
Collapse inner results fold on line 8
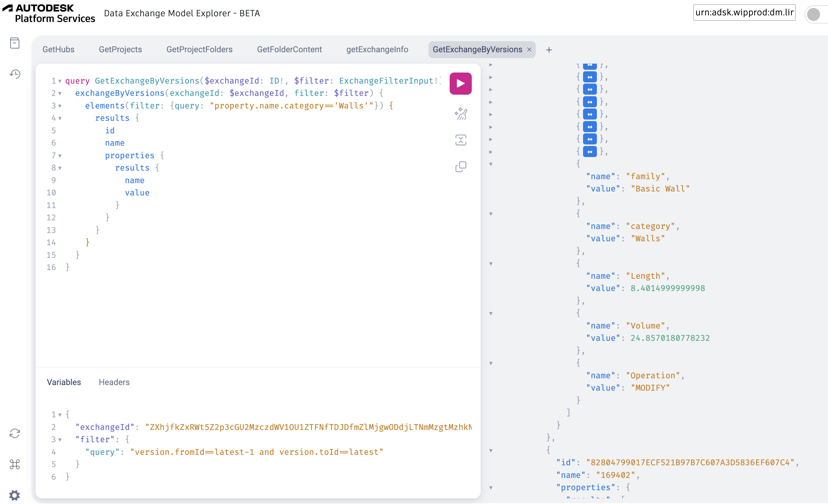(60, 168)
